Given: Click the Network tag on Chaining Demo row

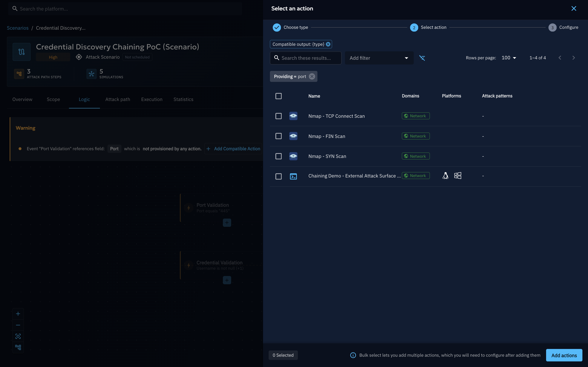Looking at the screenshot, I should coord(416,176).
